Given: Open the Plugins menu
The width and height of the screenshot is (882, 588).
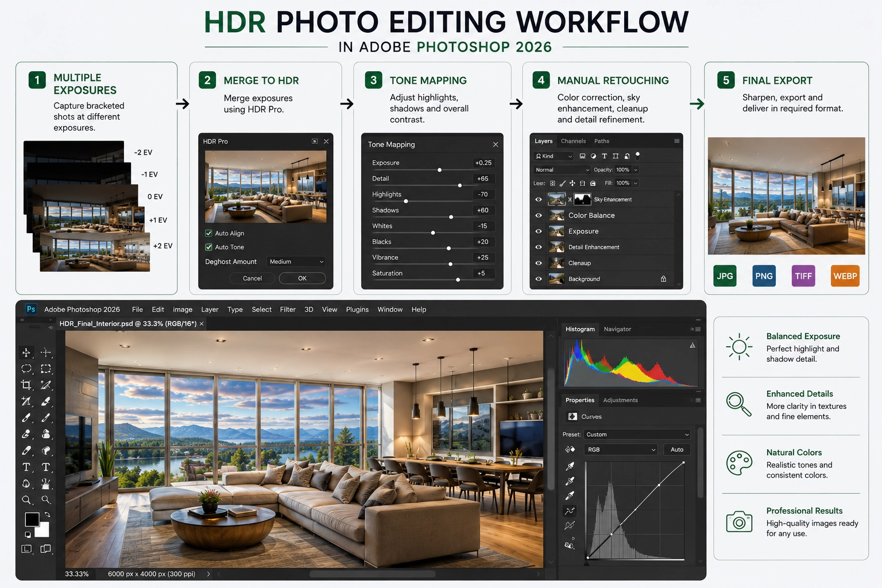Looking at the screenshot, I should tap(357, 310).
